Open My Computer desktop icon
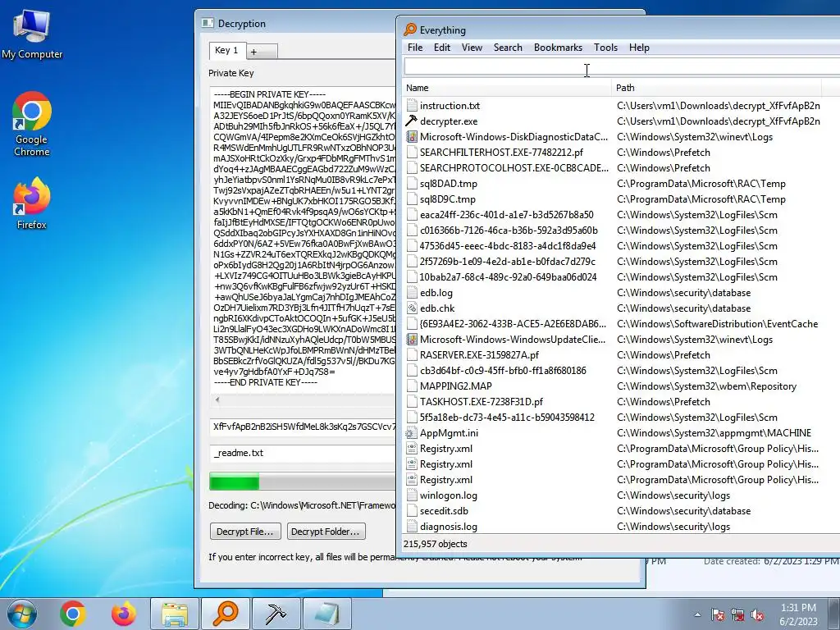 [x=32, y=34]
